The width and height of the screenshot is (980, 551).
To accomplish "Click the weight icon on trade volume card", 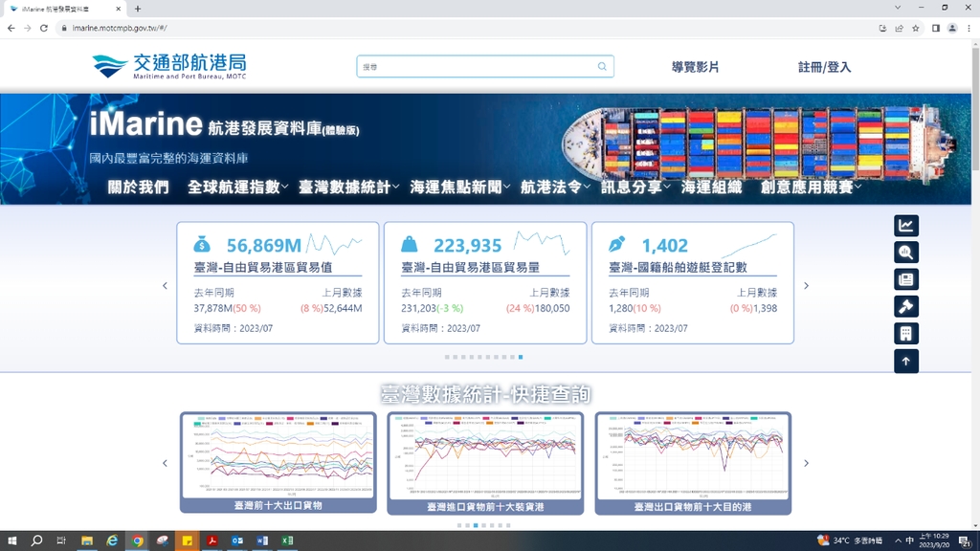I will point(409,244).
